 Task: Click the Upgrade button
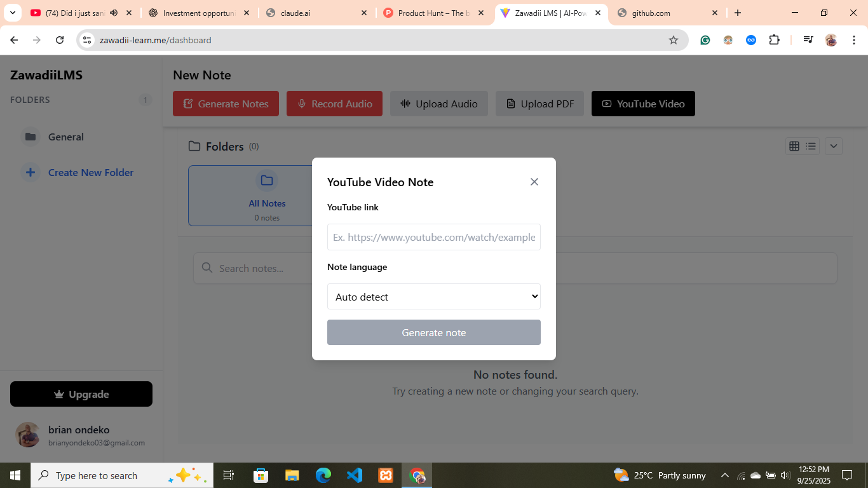click(x=81, y=394)
